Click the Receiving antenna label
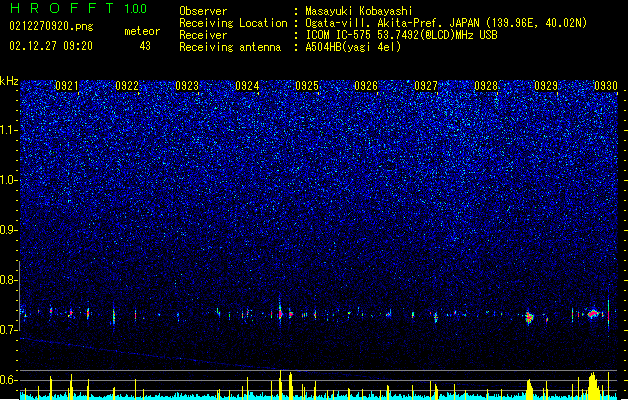629x400 pixels. 230,47
